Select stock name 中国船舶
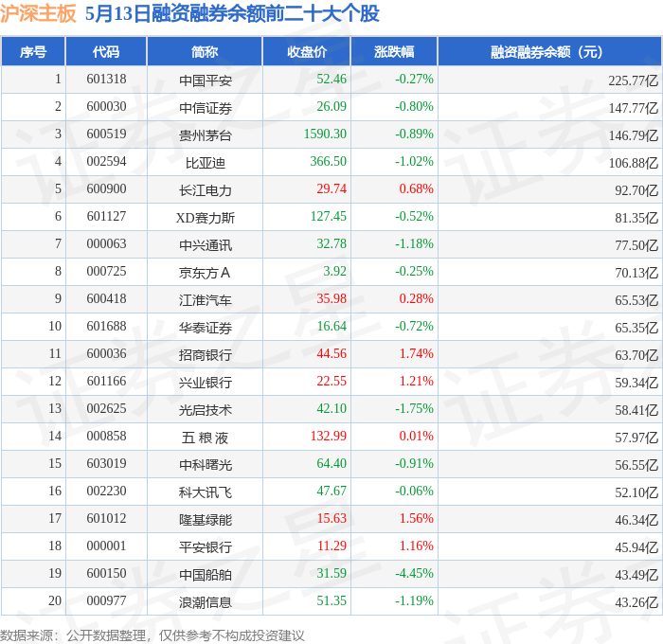This screenshot has width=663, height=644. point(206,575)
